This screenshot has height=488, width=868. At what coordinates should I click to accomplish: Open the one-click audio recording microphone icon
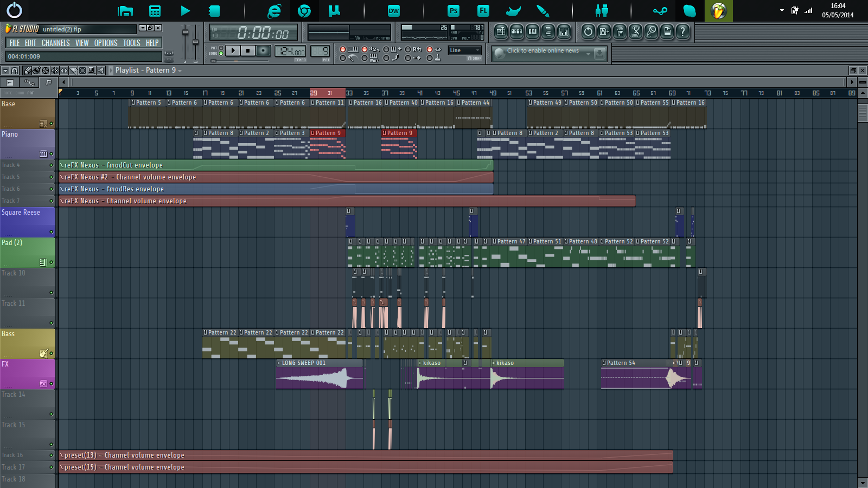coord(651,32)
